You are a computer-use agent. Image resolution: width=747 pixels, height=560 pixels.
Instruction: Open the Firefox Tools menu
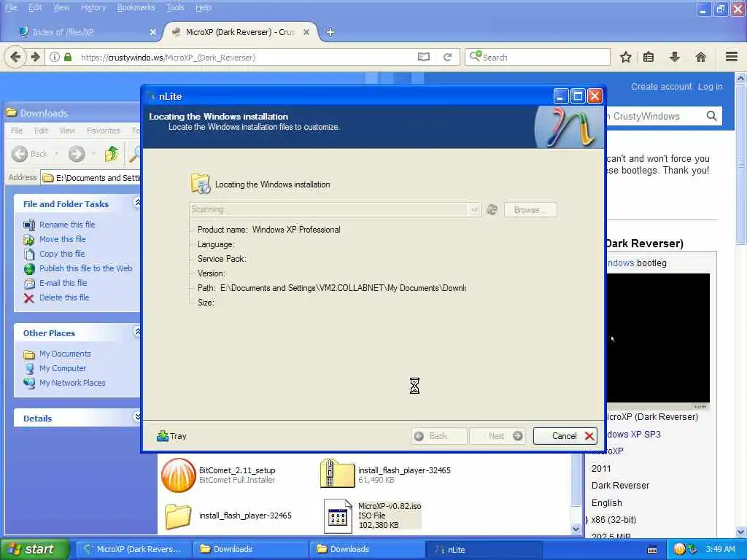tap(175, 7)
